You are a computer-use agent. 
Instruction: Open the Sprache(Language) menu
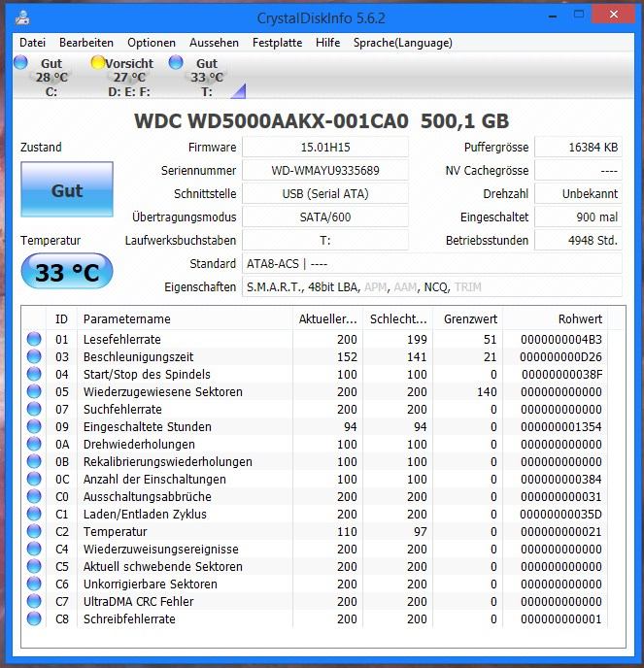pos(403,43)
